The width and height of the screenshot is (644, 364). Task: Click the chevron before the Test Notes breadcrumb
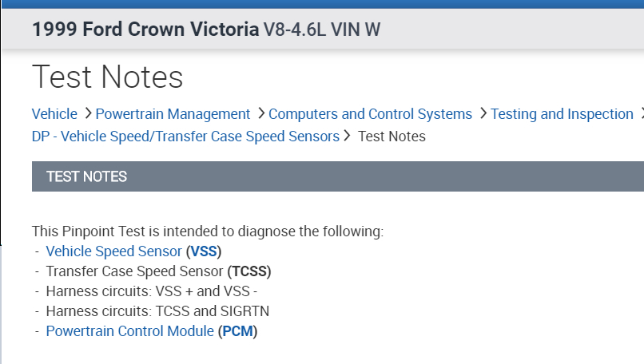tap(348, 136)
